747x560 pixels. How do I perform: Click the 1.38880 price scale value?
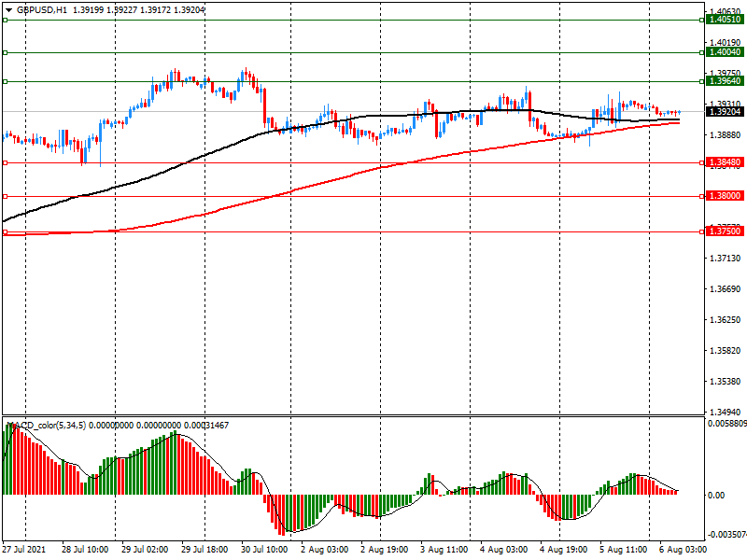(x=726, y=135)
